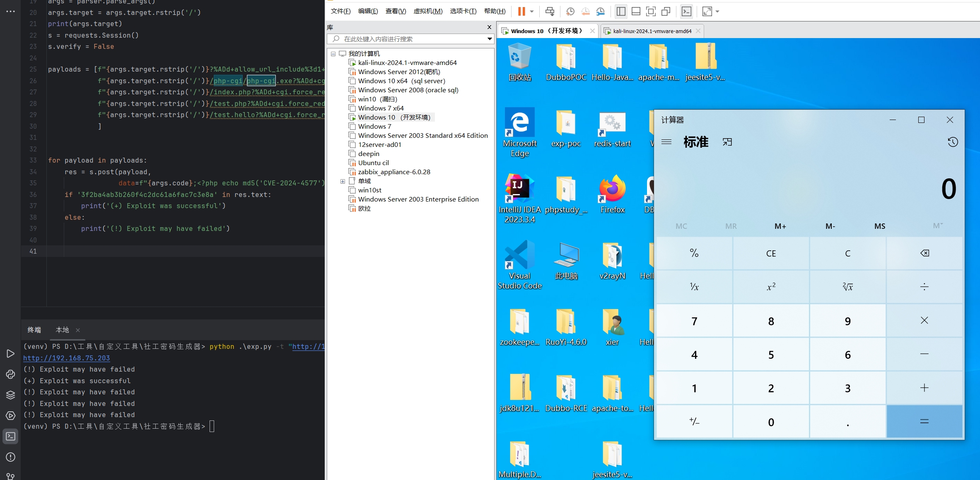Open the terminal tool window icon
Viewport: 980px width, 480px height.
point(11,437)
